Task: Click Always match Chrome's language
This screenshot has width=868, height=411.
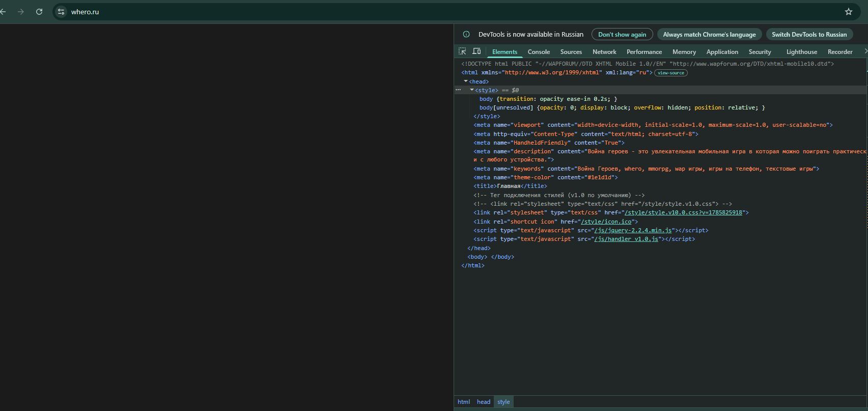Action: [709, 35]
